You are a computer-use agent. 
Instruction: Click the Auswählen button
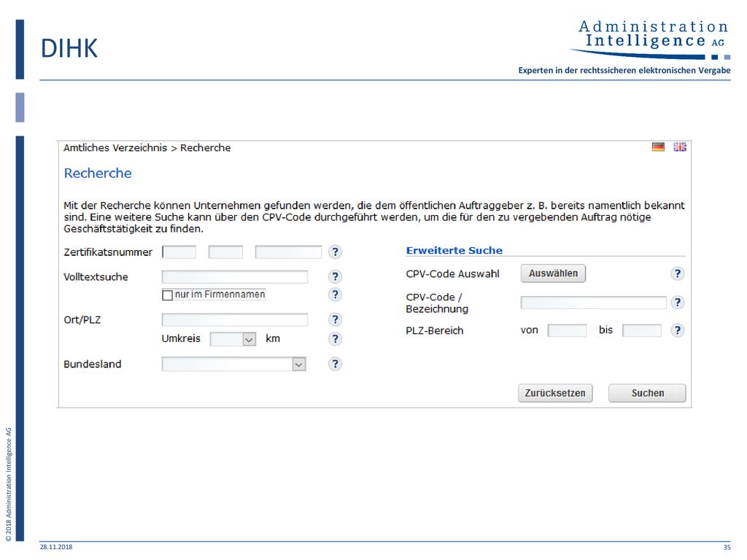click(x=553, y=274)
